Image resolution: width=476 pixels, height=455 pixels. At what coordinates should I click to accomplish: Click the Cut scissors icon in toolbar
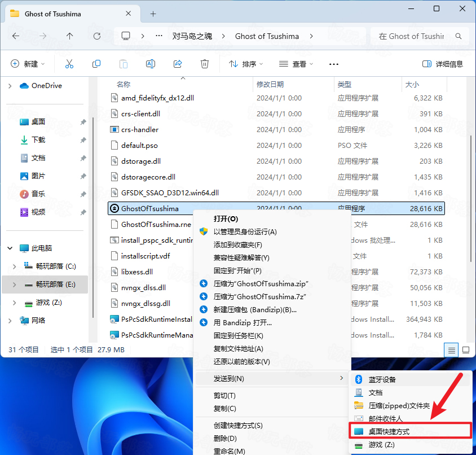(69, 64)
